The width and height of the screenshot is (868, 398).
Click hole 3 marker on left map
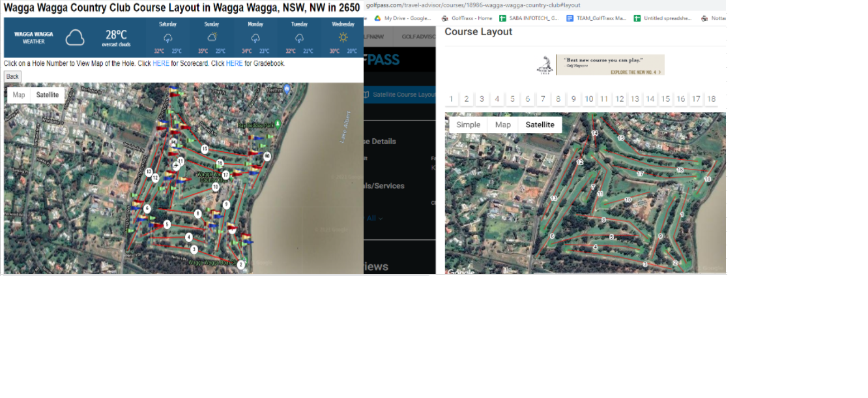(x=194, y=249)
